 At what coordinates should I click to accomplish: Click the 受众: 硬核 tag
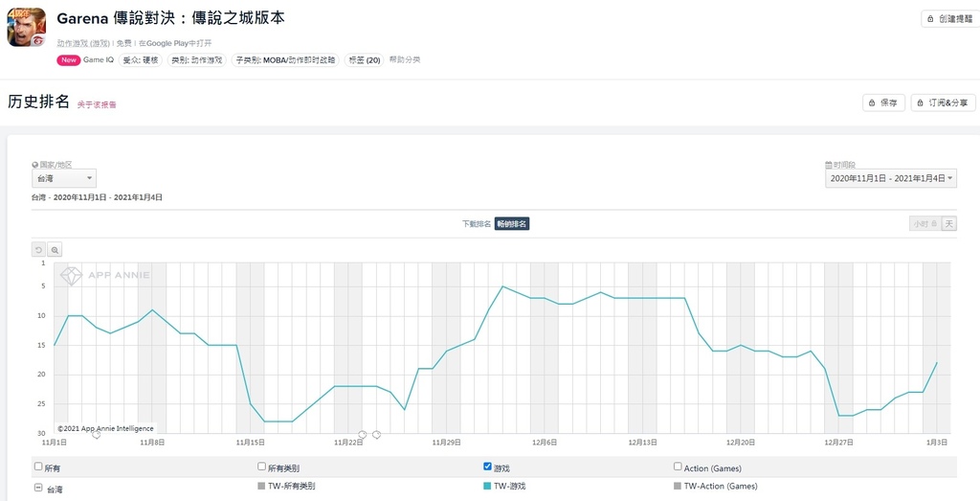point(141,60)
